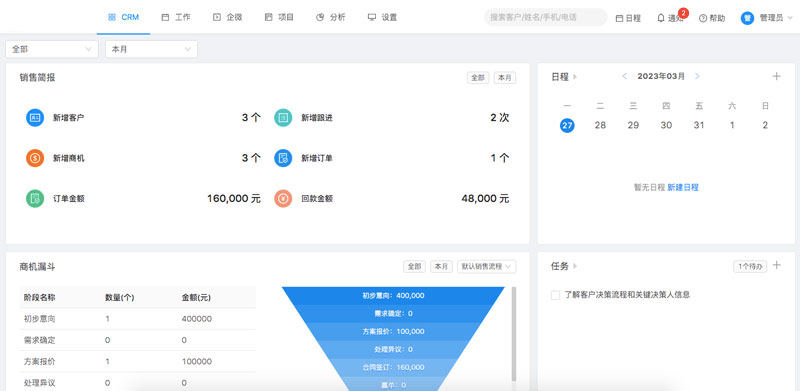
Task: Click funnel segment 合同签订: 160,000
Action: (x=393, y=367)
